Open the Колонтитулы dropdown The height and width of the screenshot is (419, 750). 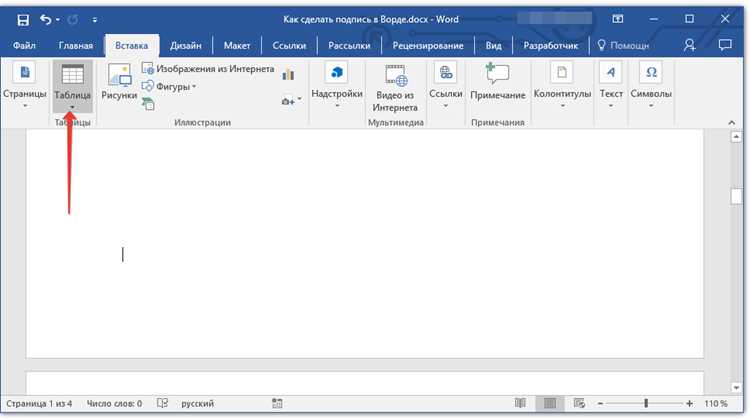562,86
